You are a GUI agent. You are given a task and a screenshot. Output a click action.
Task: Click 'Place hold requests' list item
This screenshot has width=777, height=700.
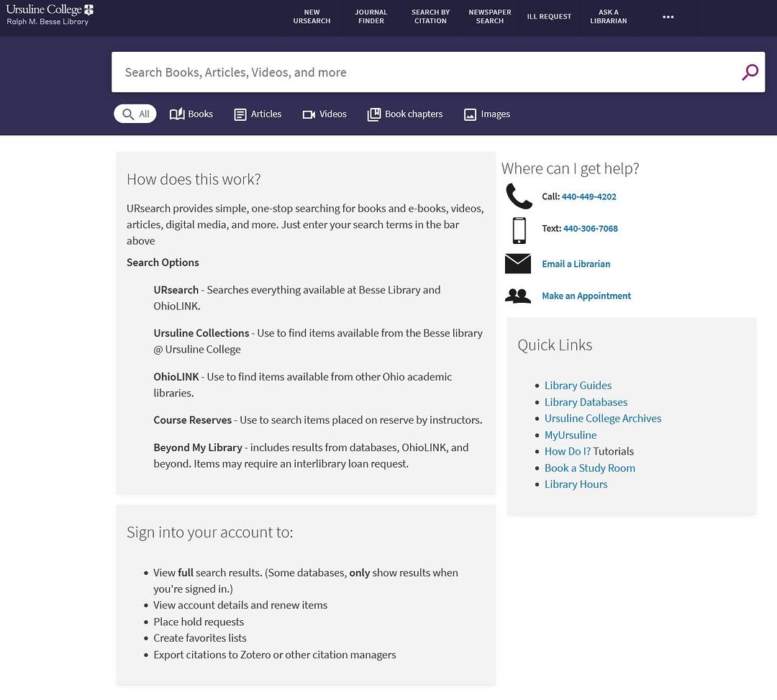pos(199,622)
